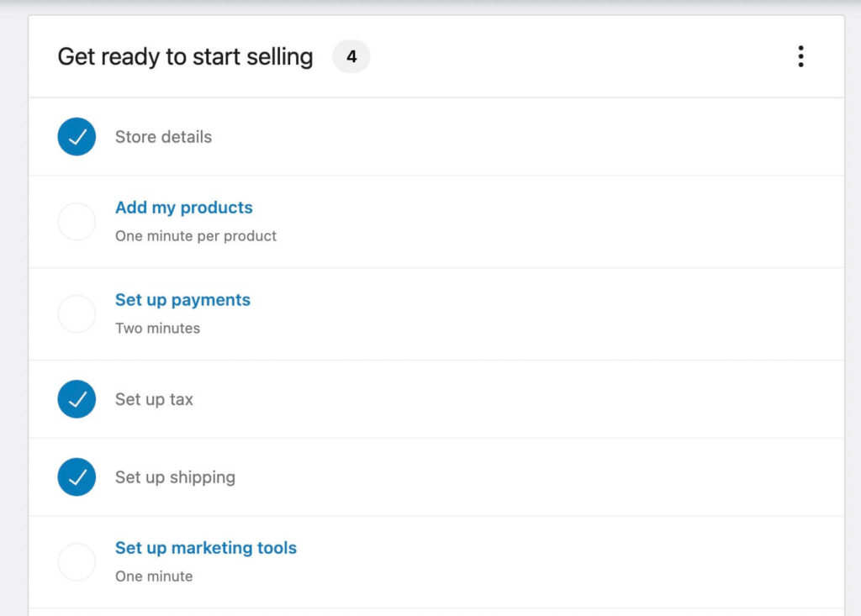This screenshot has height=616, width=861.
Task: Click the circle beside Set up marketing tools
Action: [x=77, y=561]
